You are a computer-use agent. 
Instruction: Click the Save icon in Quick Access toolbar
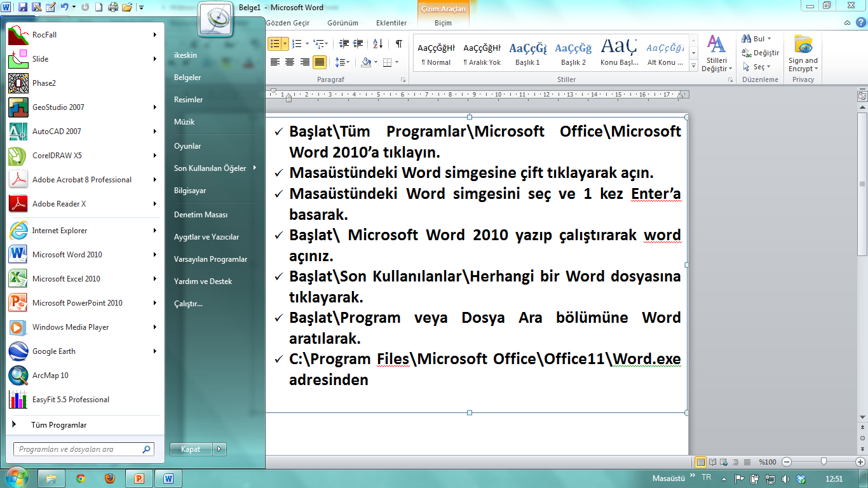pyautogui.click(x=23, y=8)
